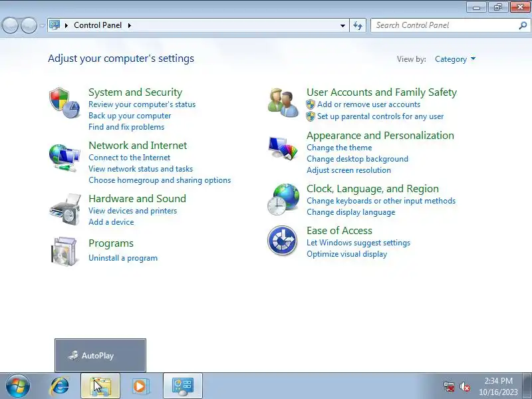Click Change the theme

point(339,148)
